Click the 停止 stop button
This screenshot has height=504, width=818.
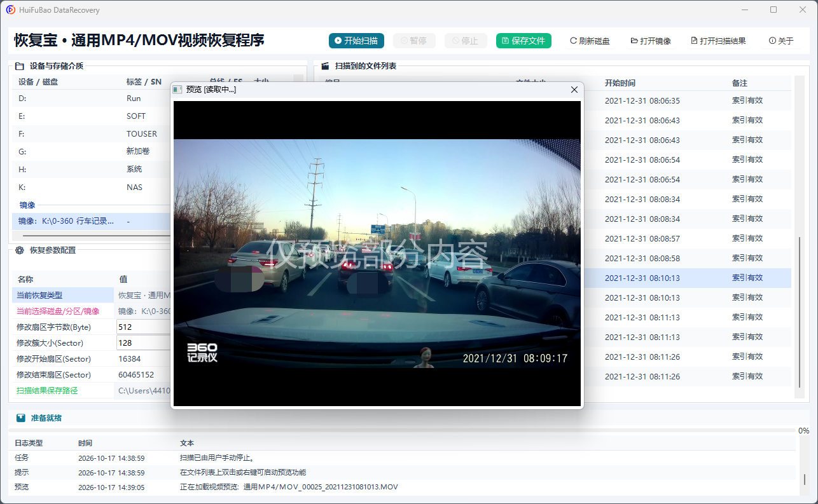point(466,41)
